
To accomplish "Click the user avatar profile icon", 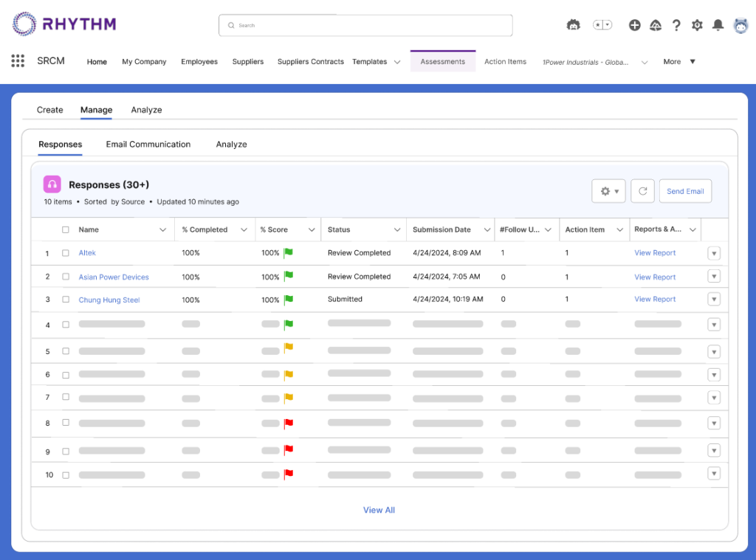I will pyautogui.click(x=740, y=25).
